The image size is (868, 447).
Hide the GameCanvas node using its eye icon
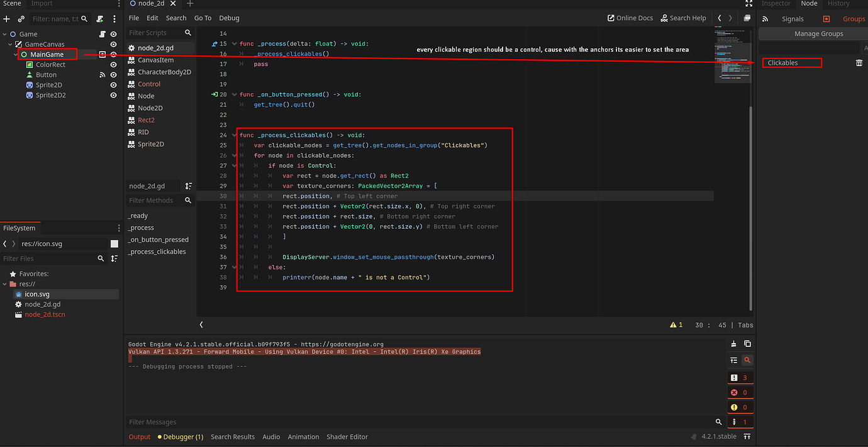pos(113,44)
